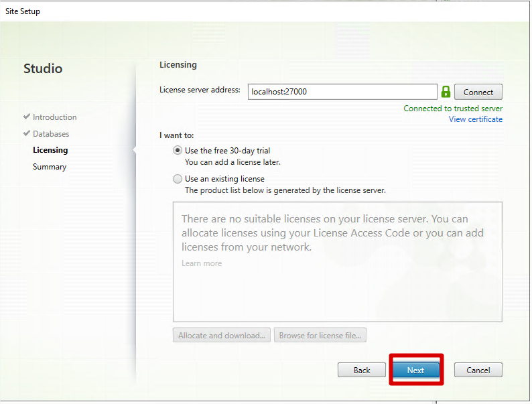Click Browse for license file button

(320, 335)
